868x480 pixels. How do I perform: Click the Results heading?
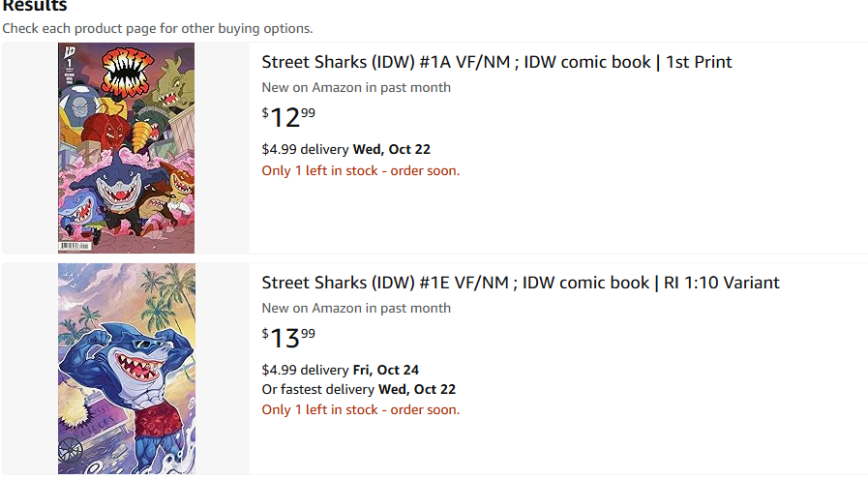pyautogui.click(x=34, y=6)
